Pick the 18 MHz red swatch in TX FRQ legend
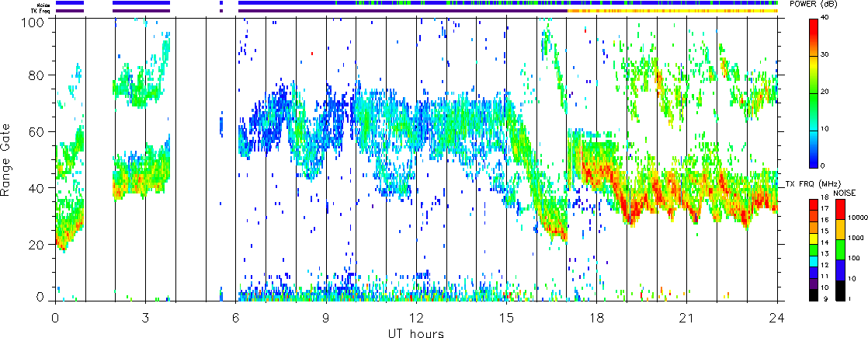The height and width of the screenshot is (338, 868). tap(814, 204)
